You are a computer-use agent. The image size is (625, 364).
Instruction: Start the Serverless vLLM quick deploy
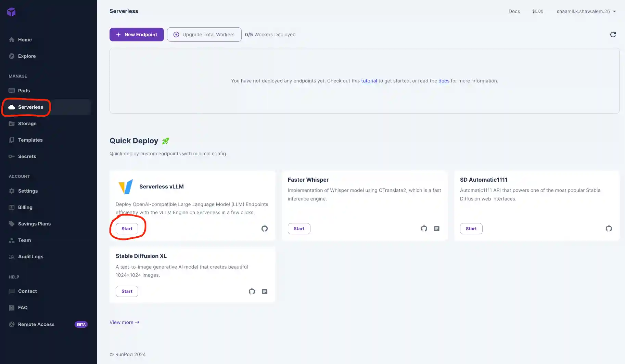(127, 229)
